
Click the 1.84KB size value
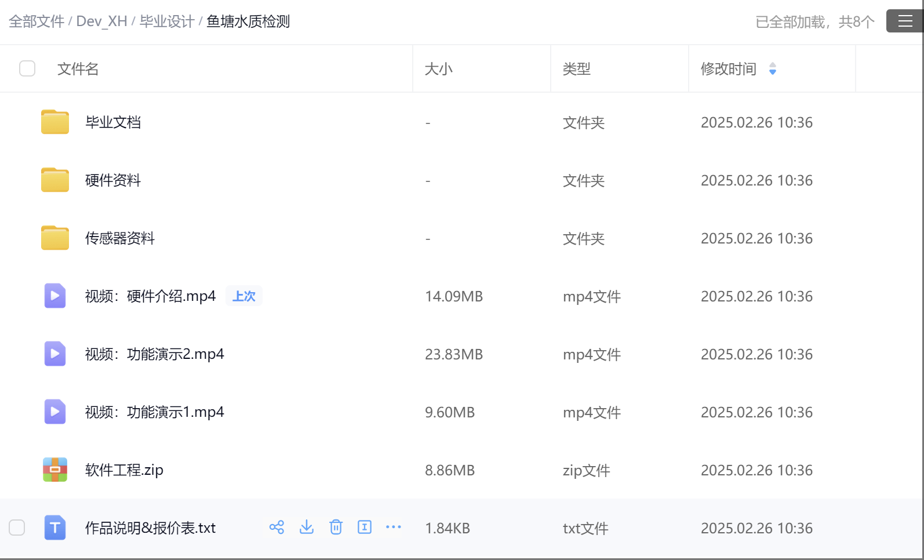click(448, 528)
